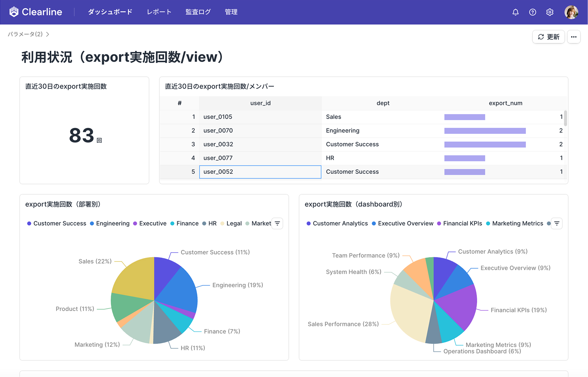Expand the パラメータ(2) breadcrumb chevron
This screenshot has width=588, height=377.
point(48,34)
